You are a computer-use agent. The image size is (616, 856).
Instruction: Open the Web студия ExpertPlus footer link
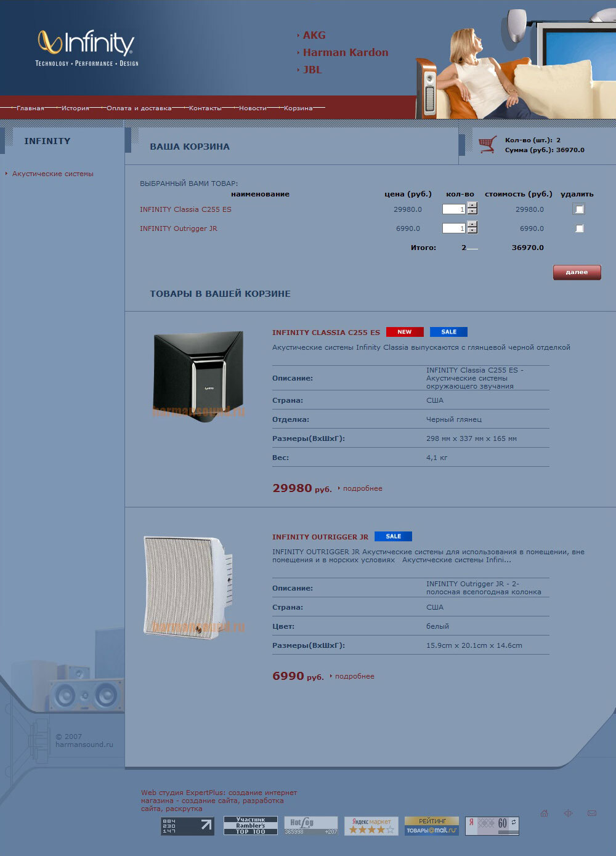point(219,801)
